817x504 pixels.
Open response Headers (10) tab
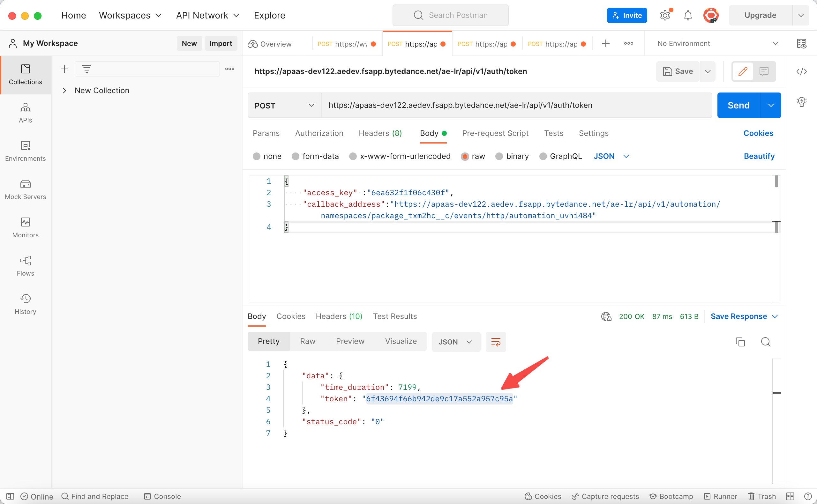(x=339, y=316)
